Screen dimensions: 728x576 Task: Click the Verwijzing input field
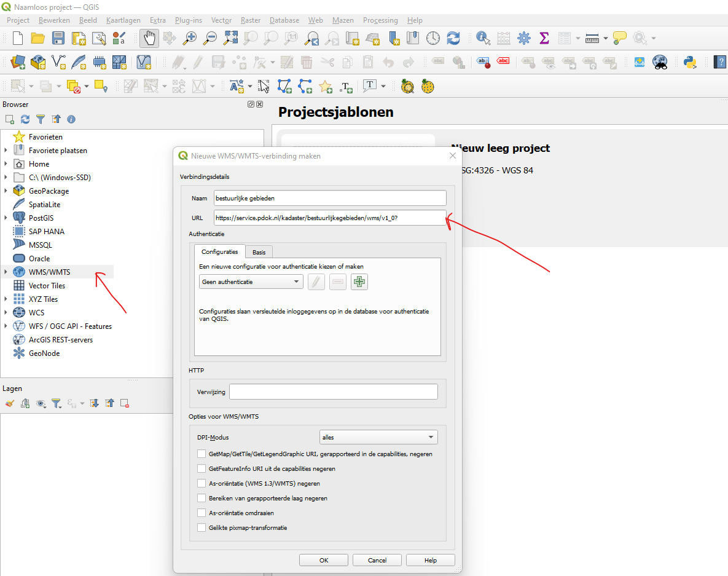[334, 392]
